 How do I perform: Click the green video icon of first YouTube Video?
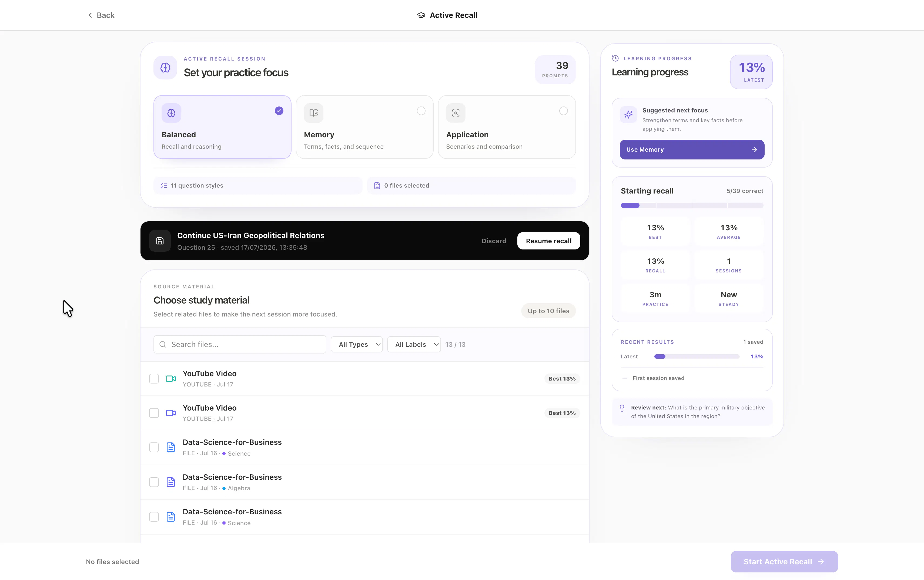pyautogui.click(x=170, y=379)
